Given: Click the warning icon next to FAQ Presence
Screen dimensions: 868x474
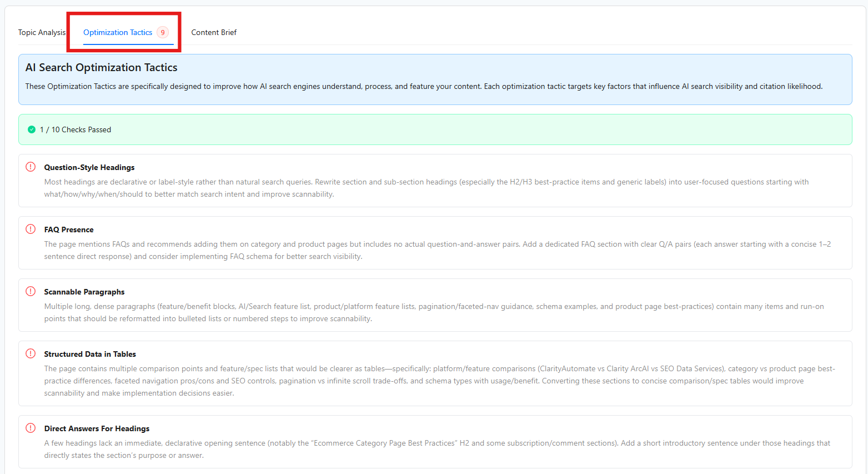Looking at the screenshot, I should click(x=31, y=229).
